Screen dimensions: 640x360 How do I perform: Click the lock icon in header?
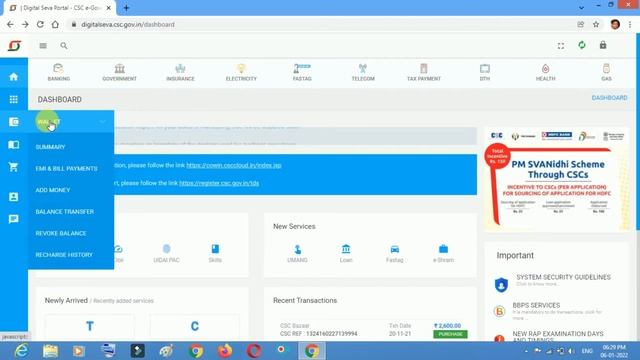click(x=603, y=45)
